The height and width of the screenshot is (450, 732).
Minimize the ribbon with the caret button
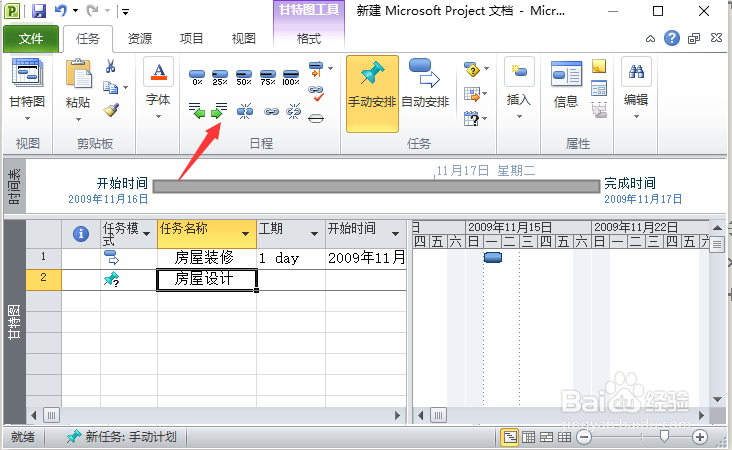[x=650, y=39]
